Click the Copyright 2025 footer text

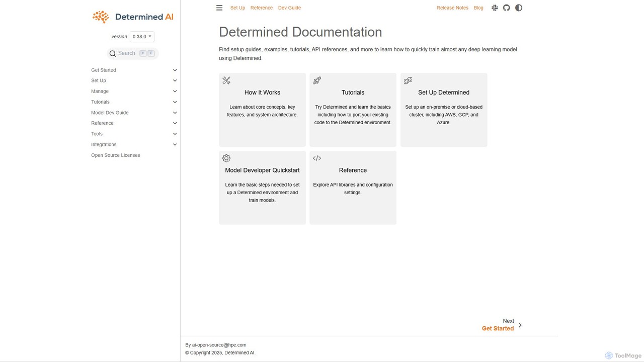coord(220,352)
